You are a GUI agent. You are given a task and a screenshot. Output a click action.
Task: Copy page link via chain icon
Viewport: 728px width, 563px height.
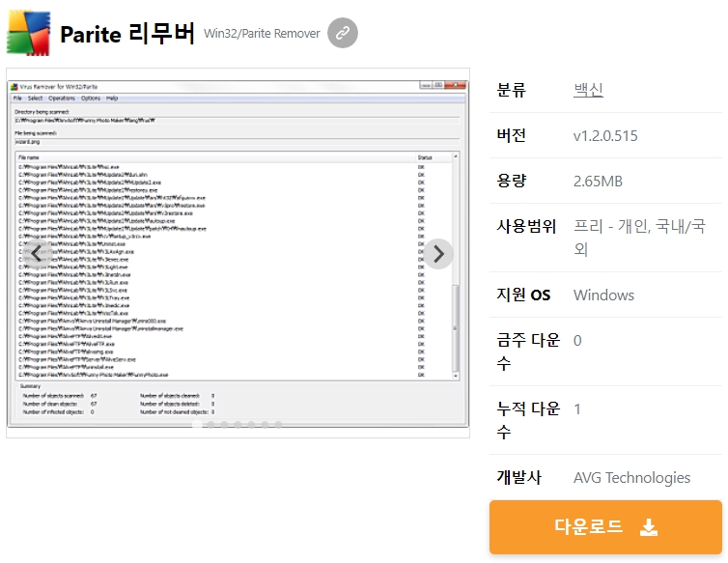tap(343, 33)
